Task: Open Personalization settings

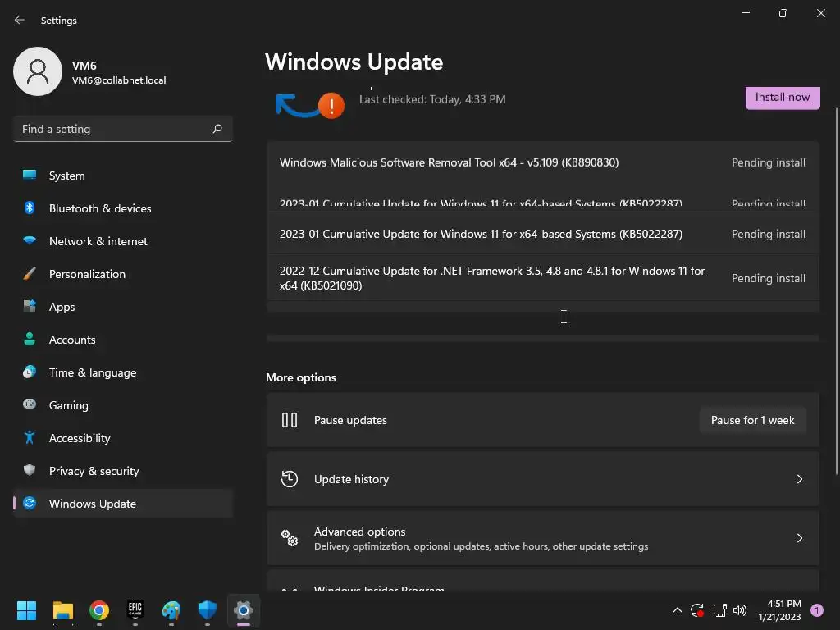Action: pos(123,274)
